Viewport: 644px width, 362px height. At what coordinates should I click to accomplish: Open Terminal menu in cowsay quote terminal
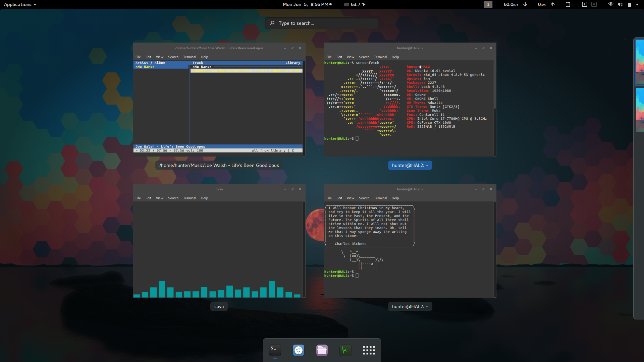point(380,198)
